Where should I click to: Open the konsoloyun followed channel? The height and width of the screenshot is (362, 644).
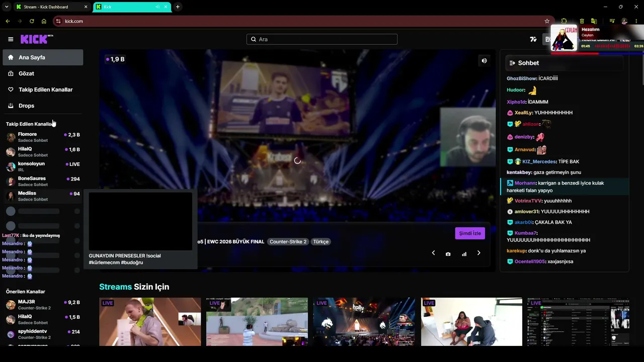(x=43, y=166)
